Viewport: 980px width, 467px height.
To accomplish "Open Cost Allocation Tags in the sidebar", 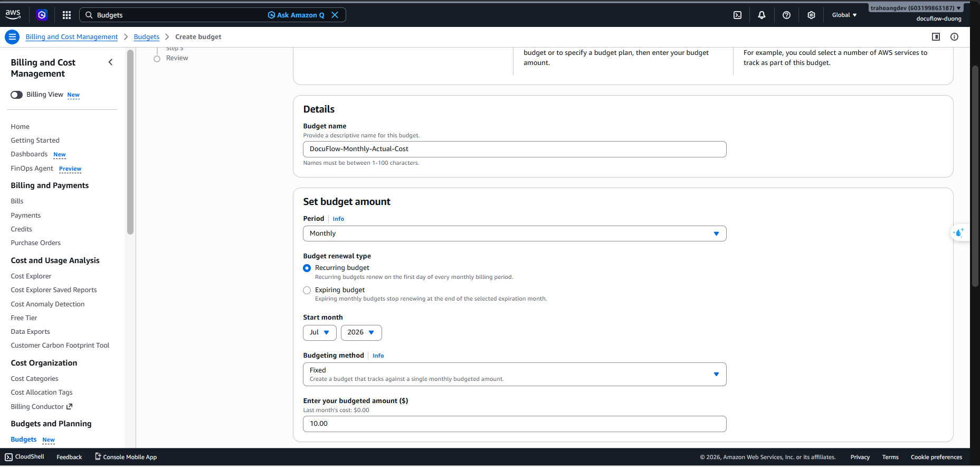I will click(42, 393).
